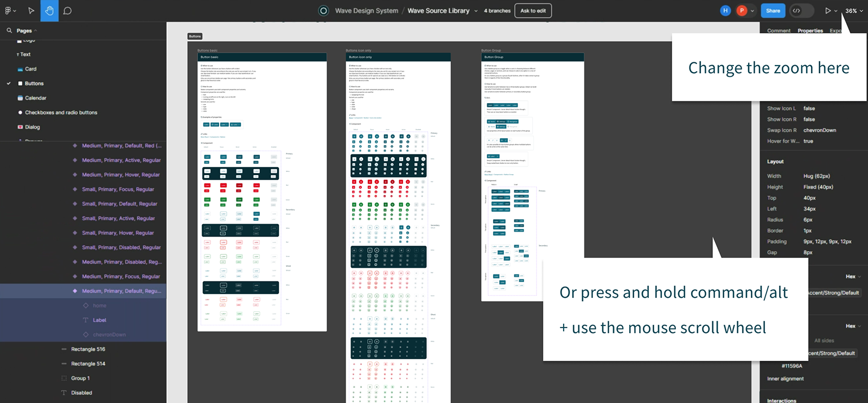Viewport: 868px width, 403px height.
Task: Select layer Small, Primary, Disabled, Regular
Action: [x=121, y=247]
